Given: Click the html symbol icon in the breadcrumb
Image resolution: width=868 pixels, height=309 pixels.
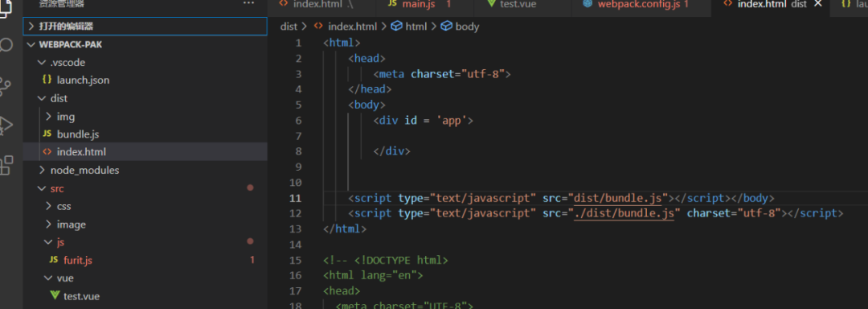Looking at the screenshot, I should click(x=396, y=27).
